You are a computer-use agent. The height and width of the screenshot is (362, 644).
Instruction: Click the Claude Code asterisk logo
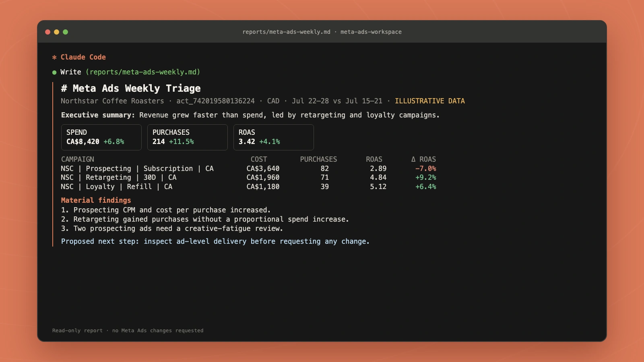click(54, 58)
